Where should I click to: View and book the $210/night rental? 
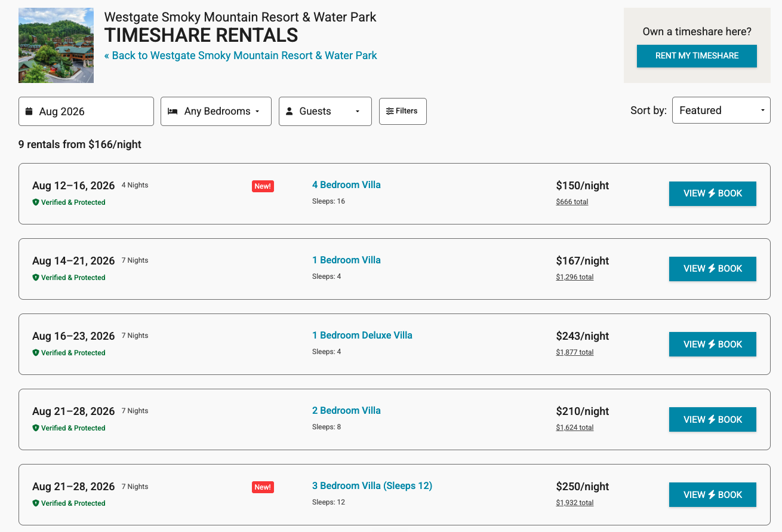(x=713, y=419)
